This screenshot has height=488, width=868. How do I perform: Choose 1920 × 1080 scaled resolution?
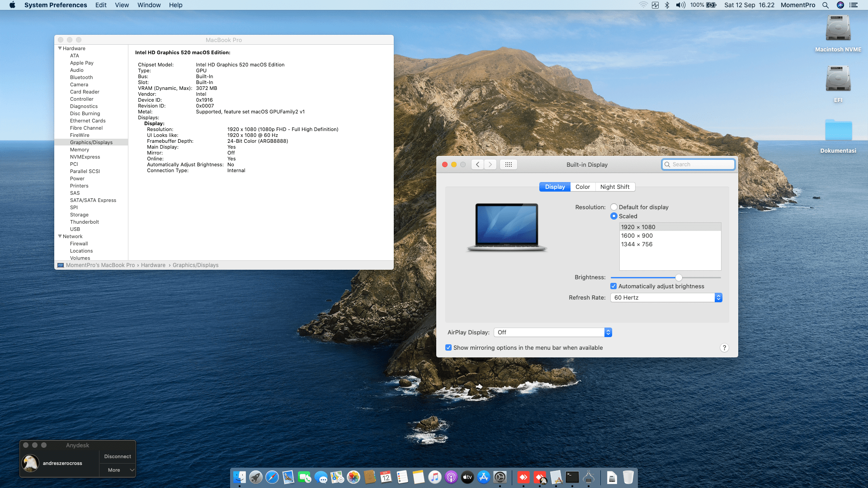tap(670, 227)
